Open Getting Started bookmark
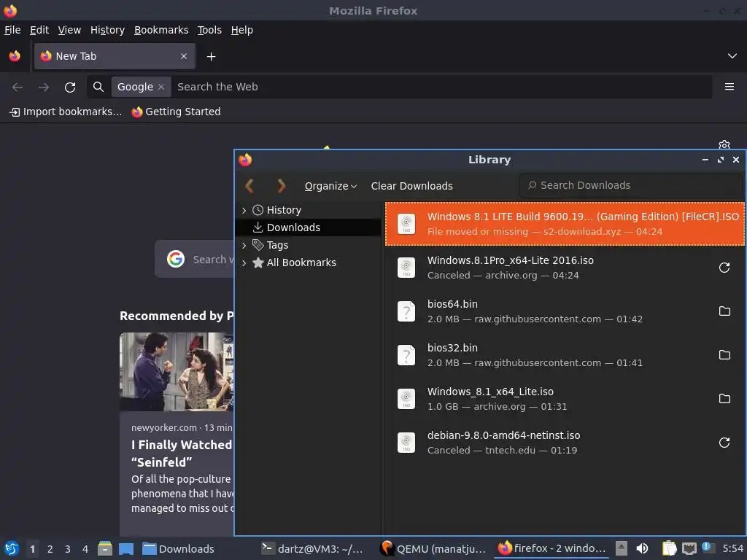This screenshot has width=747, height=560. (x=177, y=112)
